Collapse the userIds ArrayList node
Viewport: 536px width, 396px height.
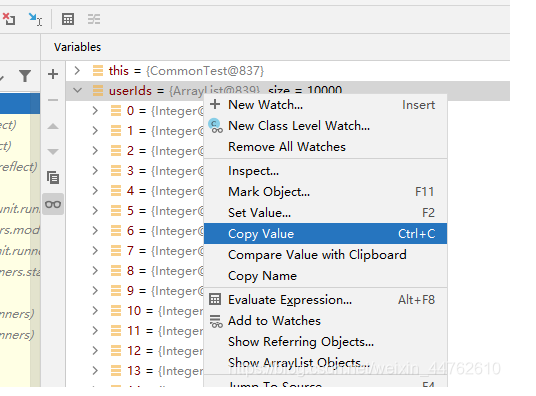pyautogui.click(x=78, y=91)
